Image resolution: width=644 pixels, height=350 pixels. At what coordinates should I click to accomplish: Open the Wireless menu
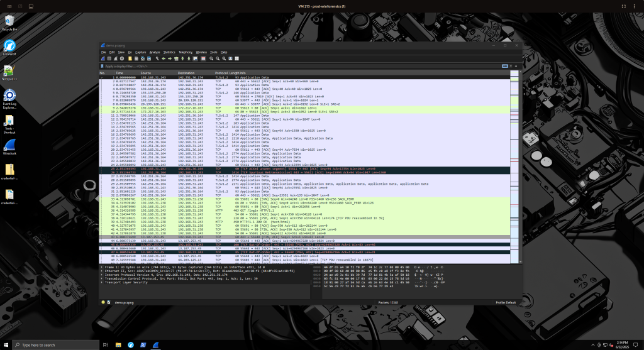tap(201, 53)
